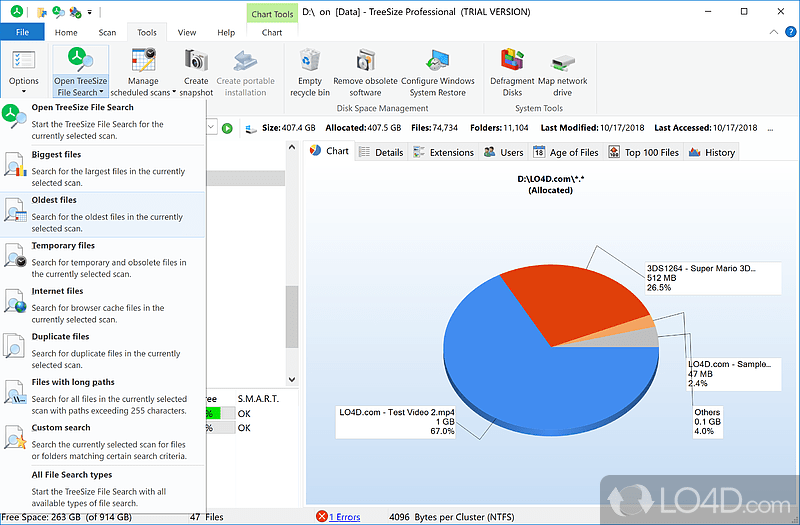Switch to the History tab
The width and height of the screenshot is (800, 525).
point(712,152)
